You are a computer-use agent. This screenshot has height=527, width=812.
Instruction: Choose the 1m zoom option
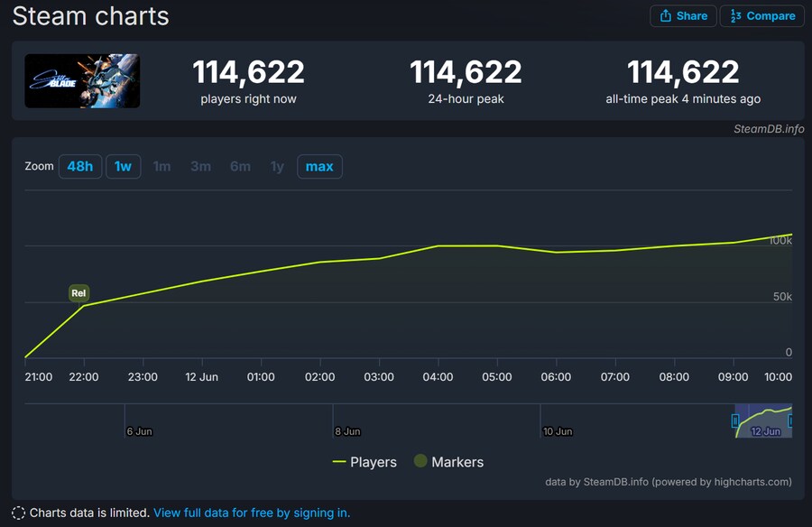pos(162,166)
